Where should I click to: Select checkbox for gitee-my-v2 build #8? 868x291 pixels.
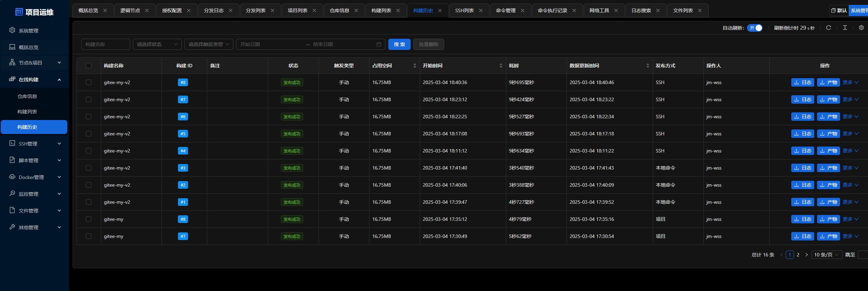89,82
